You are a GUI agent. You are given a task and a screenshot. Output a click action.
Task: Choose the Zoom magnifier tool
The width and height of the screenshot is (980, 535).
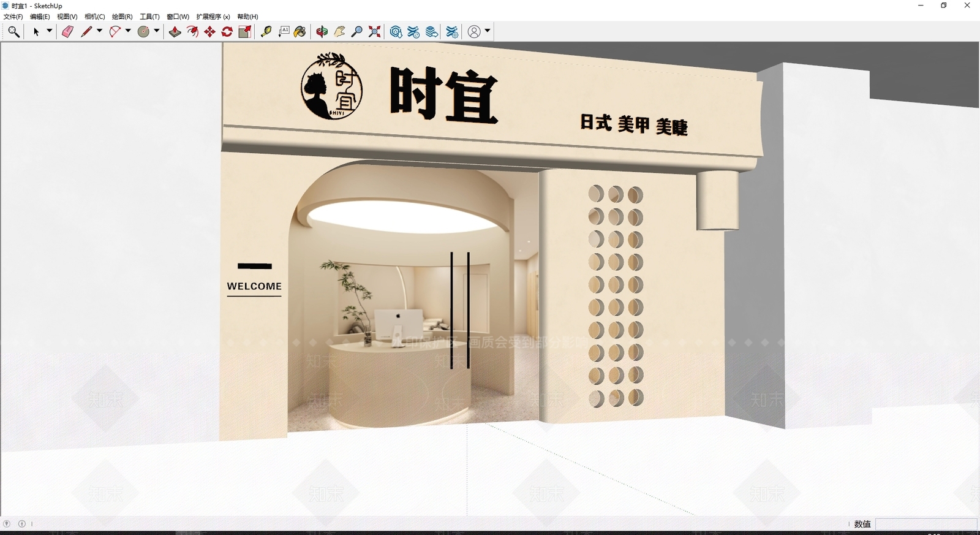[x=356, y=32]
